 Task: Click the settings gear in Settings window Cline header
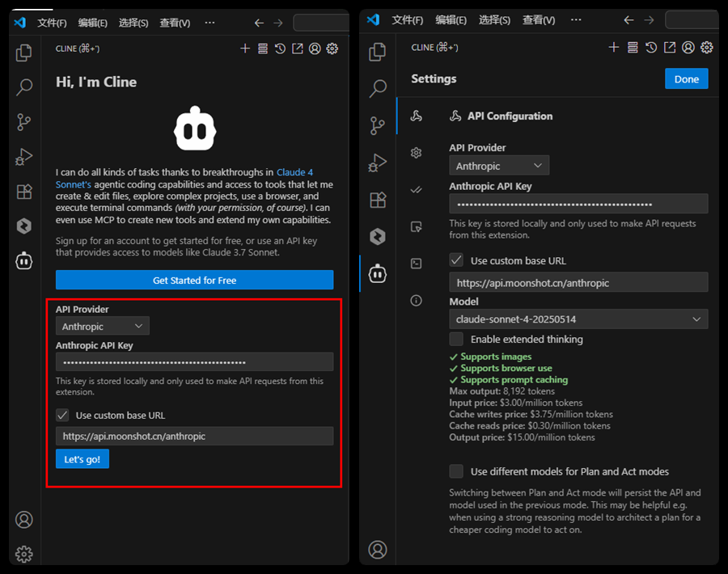(707, 48)
